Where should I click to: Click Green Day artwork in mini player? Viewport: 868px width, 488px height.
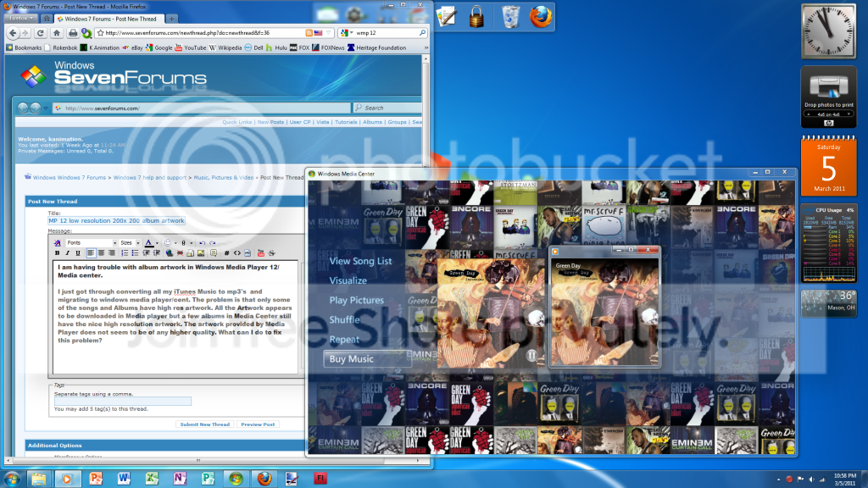604,313
